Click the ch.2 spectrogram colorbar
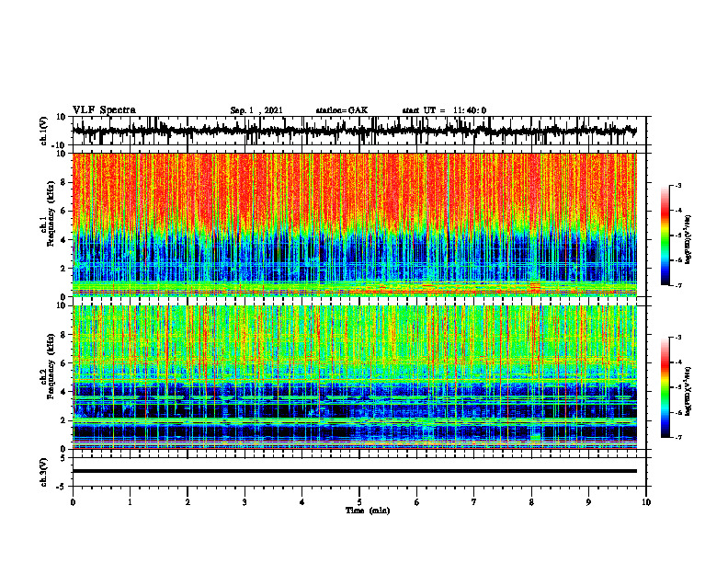Image resolution: width=728 pixels, height=563 pixels. [665, 387]
